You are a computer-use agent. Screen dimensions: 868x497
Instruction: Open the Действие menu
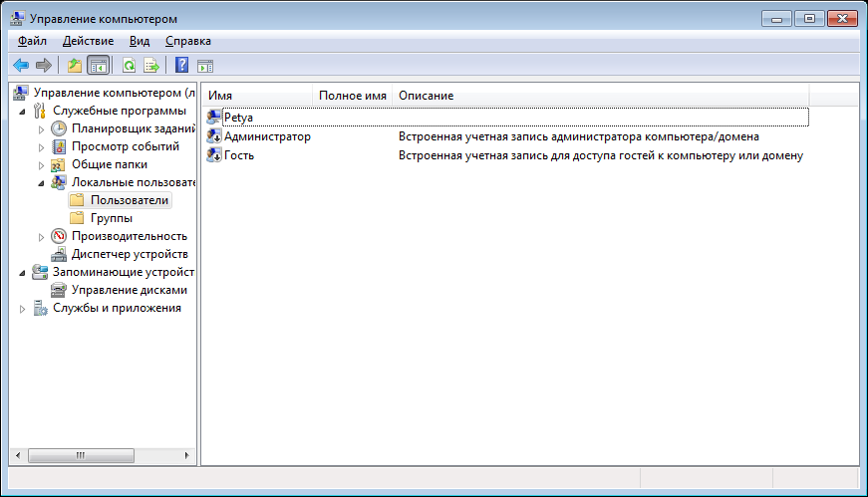88,41
